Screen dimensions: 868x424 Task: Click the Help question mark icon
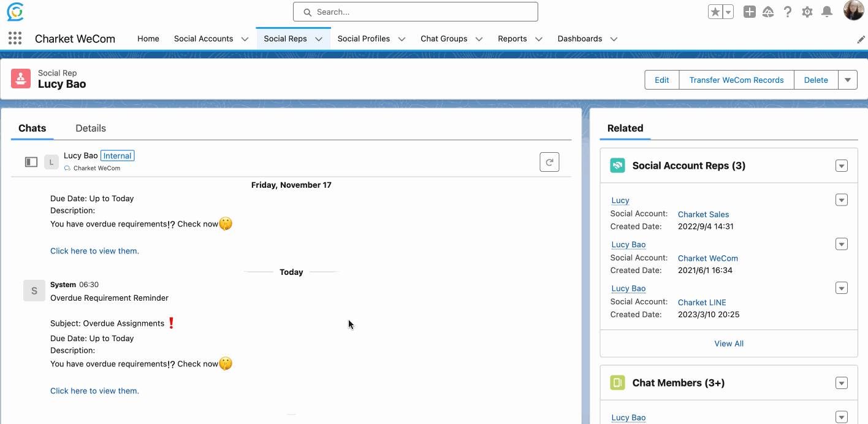[788, 12]
